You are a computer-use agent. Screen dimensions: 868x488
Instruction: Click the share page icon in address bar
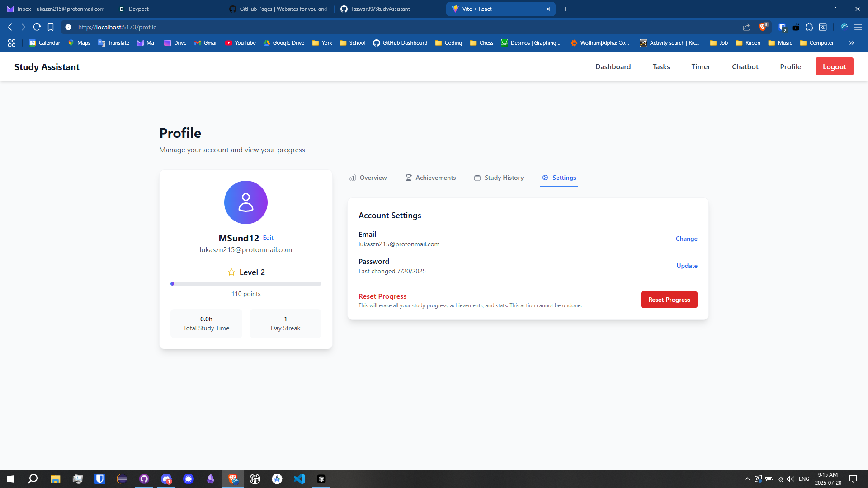click(746, 27)
